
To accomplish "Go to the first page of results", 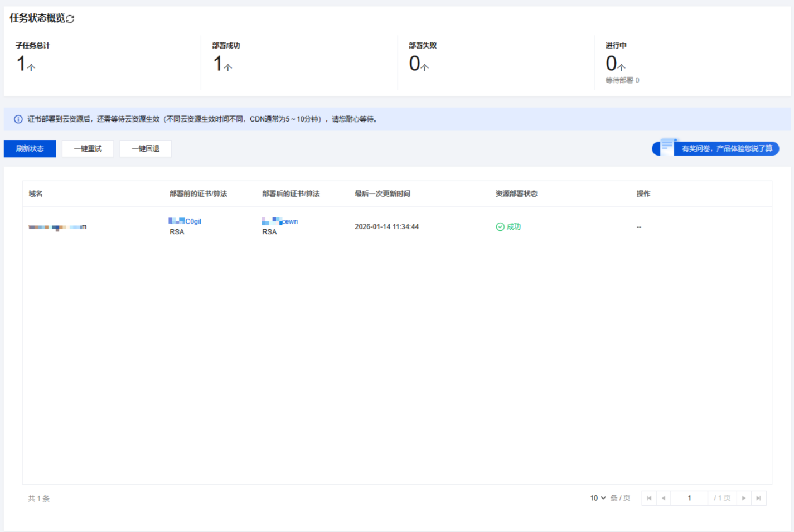I will (649, 498).
